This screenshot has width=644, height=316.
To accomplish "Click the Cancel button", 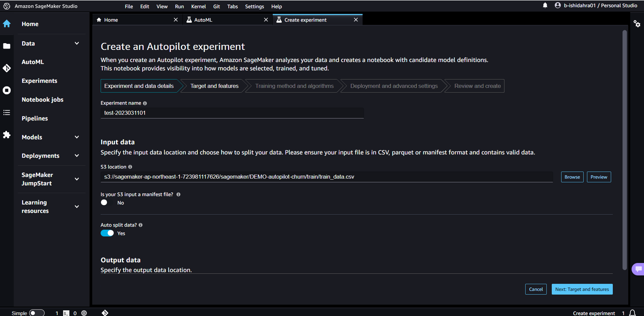I will [x=536, y=289].
